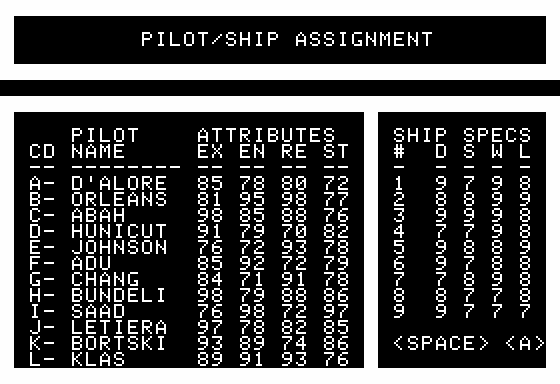Choose pilot SAAD in row I

[98, 311]
